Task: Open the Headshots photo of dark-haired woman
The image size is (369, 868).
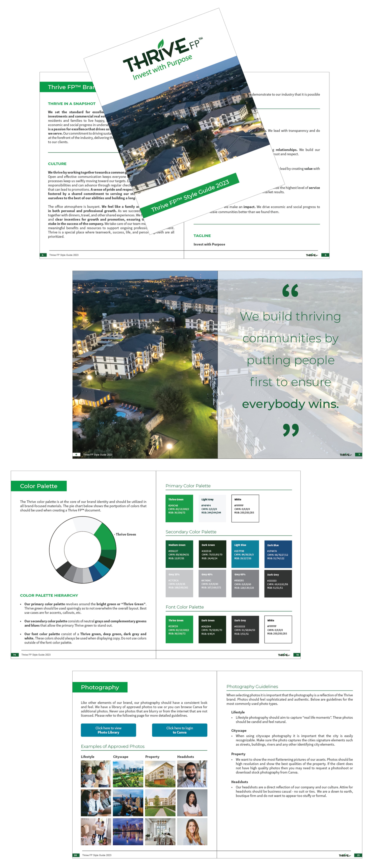Action: [192, 802]
